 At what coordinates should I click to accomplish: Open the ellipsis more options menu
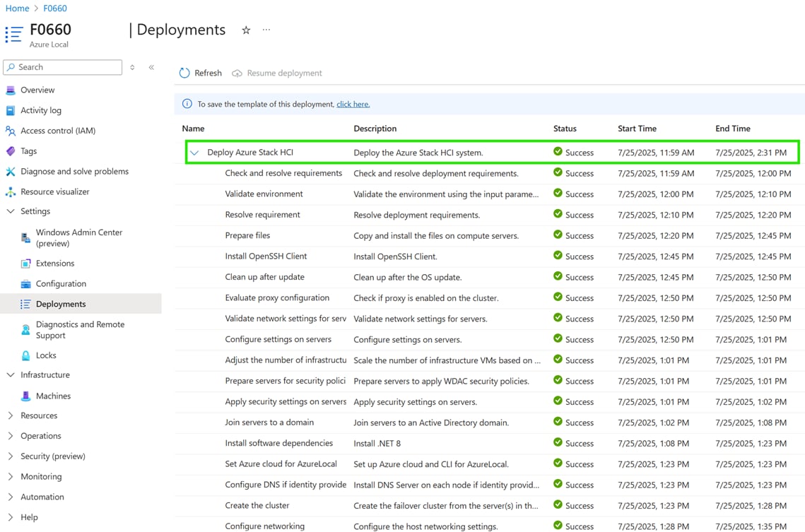click(x=266, y=29)
